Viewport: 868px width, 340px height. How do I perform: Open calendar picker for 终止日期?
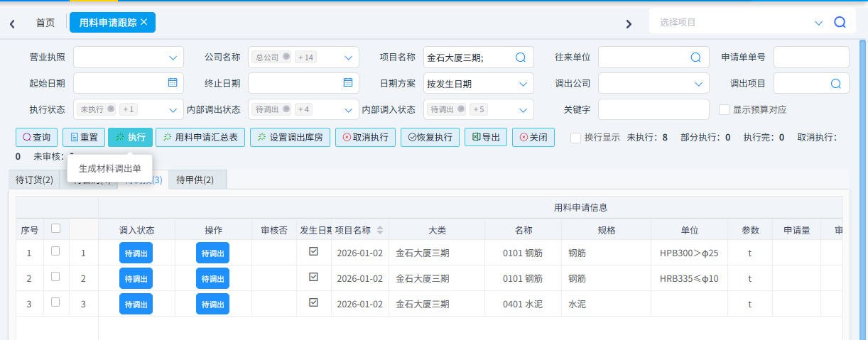pyautogui.click(x=347, y=82)
